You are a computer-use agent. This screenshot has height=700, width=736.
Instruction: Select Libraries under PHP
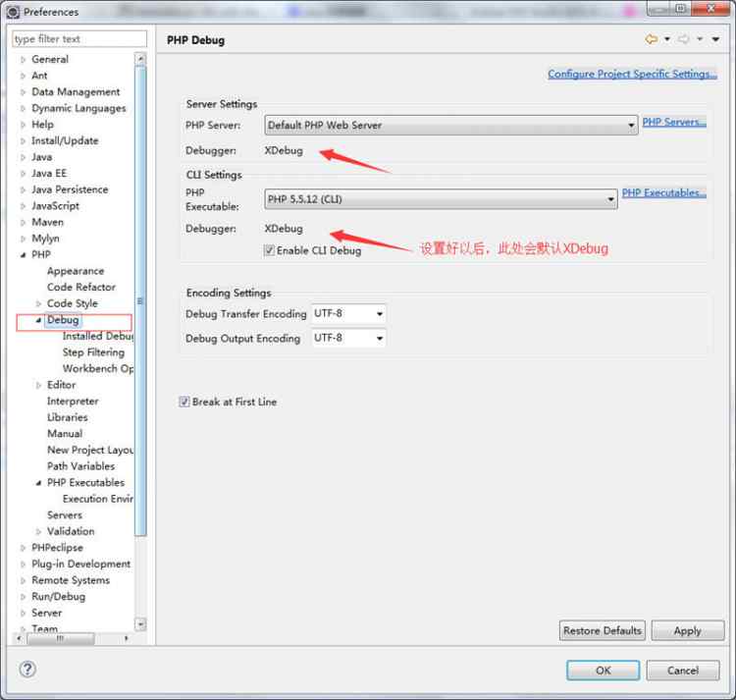(x=68, y=417)
